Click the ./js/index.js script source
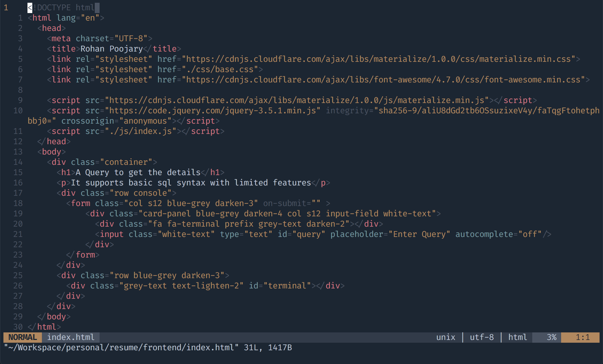 pos(140,131)
